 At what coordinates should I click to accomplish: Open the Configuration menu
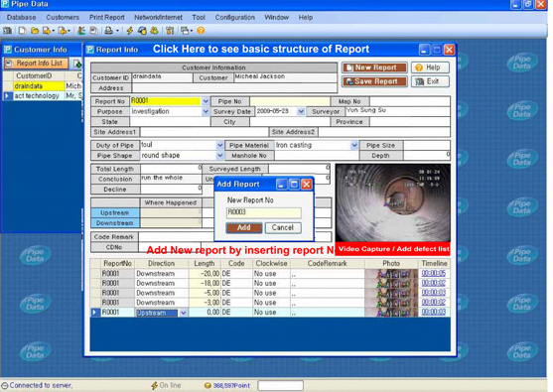pyautogui.click(x=235, y=17)
